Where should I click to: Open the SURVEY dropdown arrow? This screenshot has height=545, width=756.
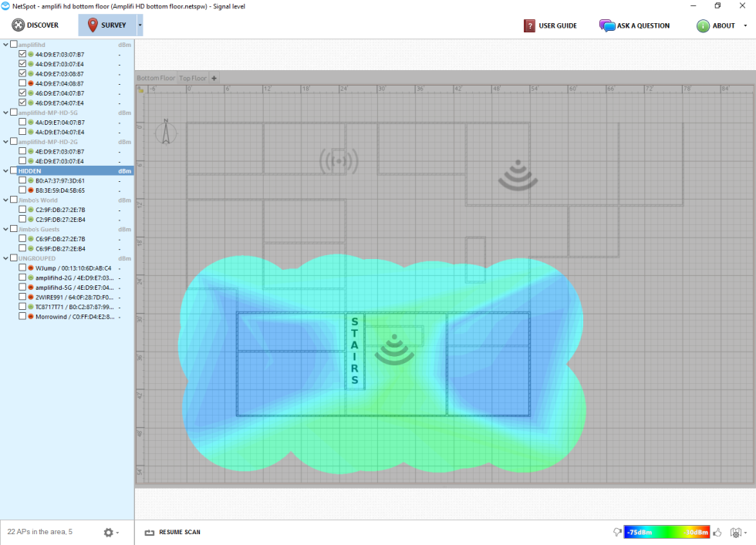pos(140,25)
